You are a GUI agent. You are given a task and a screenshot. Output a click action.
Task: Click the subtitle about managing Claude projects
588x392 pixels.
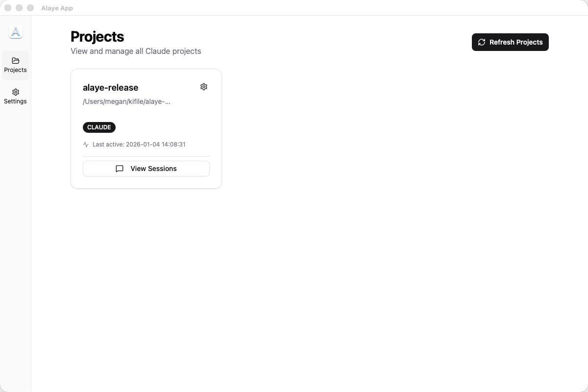136,51
